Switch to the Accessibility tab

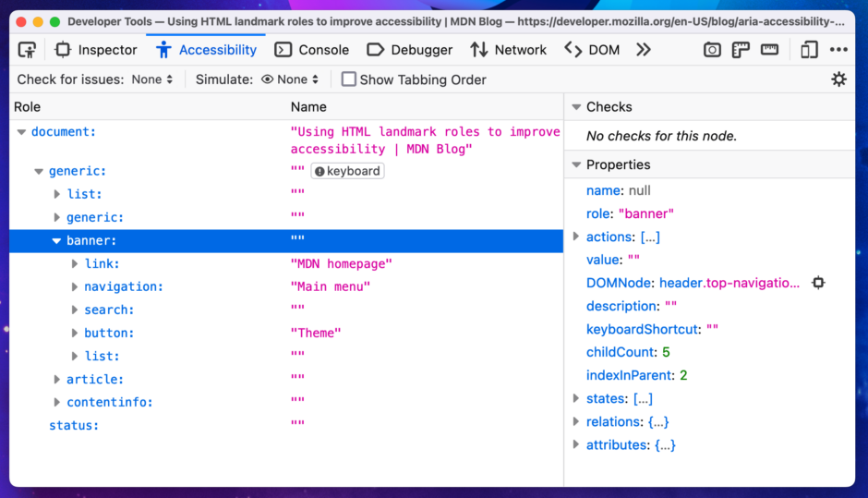(x=206, y=50)
